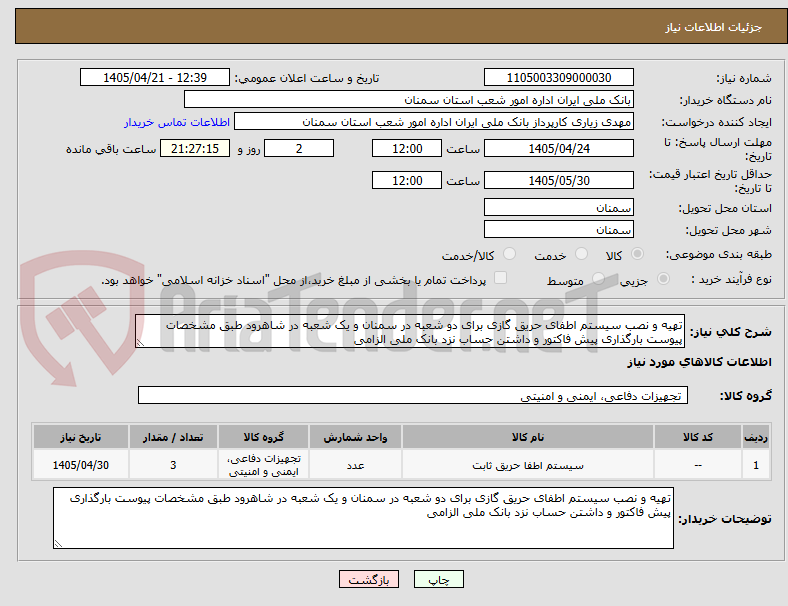The height and width of the screenshot is (606, 788).
Task: Click the چاپ print button
Action: point(439,579)
